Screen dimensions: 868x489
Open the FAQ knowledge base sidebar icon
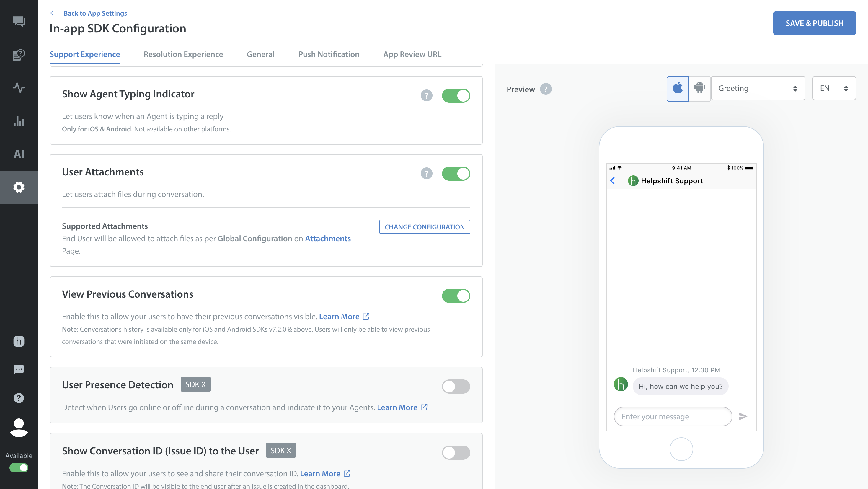coord(19,55)
